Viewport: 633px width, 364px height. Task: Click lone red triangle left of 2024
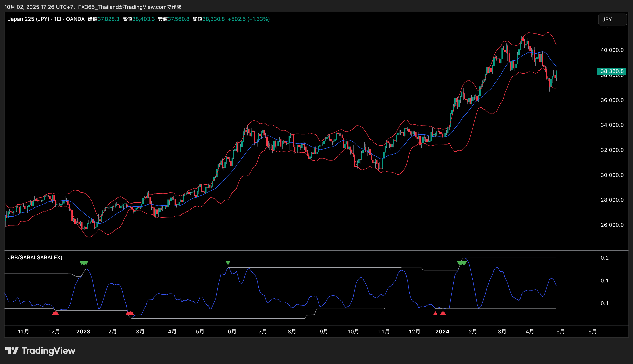tap(435, 313)
